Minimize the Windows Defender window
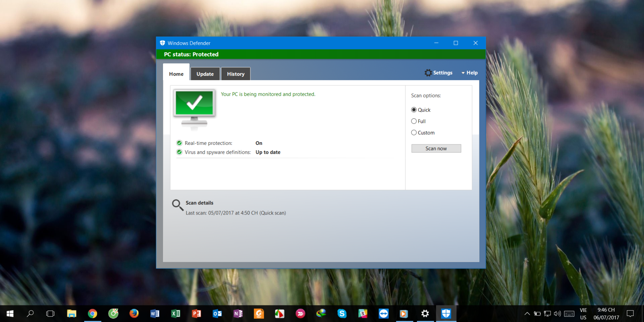 (436, 43)
